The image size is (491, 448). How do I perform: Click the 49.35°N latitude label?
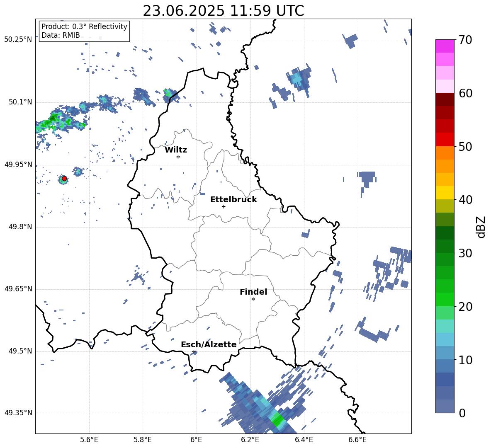tap(18, 413)
